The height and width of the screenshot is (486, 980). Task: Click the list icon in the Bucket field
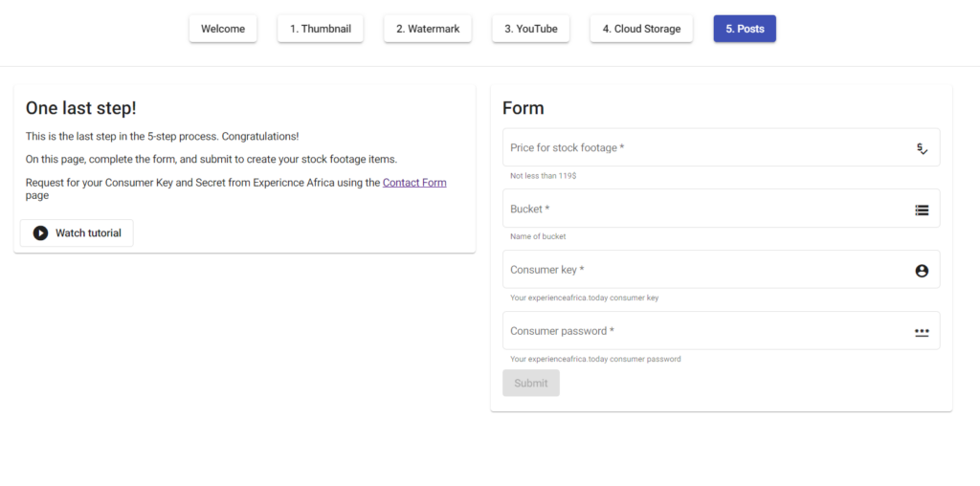point(922,210)
